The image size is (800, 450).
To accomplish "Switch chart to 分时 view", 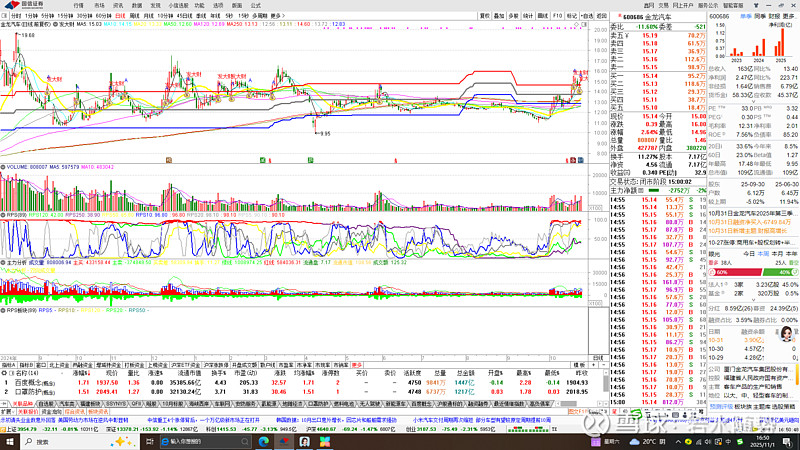I will pos(16,16).
